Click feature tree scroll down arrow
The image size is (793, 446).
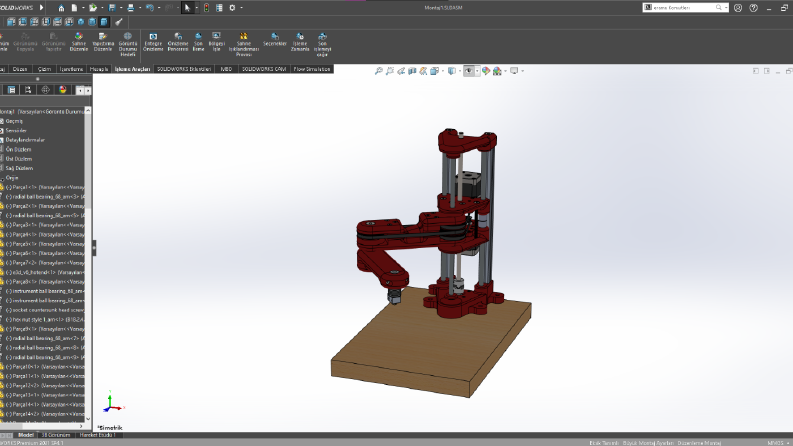(88, 419)
